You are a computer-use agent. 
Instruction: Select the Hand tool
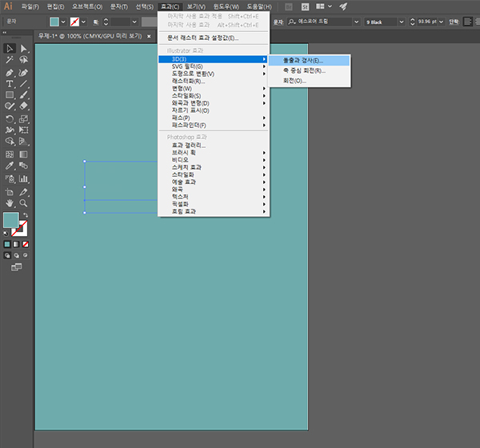(10, 203)
